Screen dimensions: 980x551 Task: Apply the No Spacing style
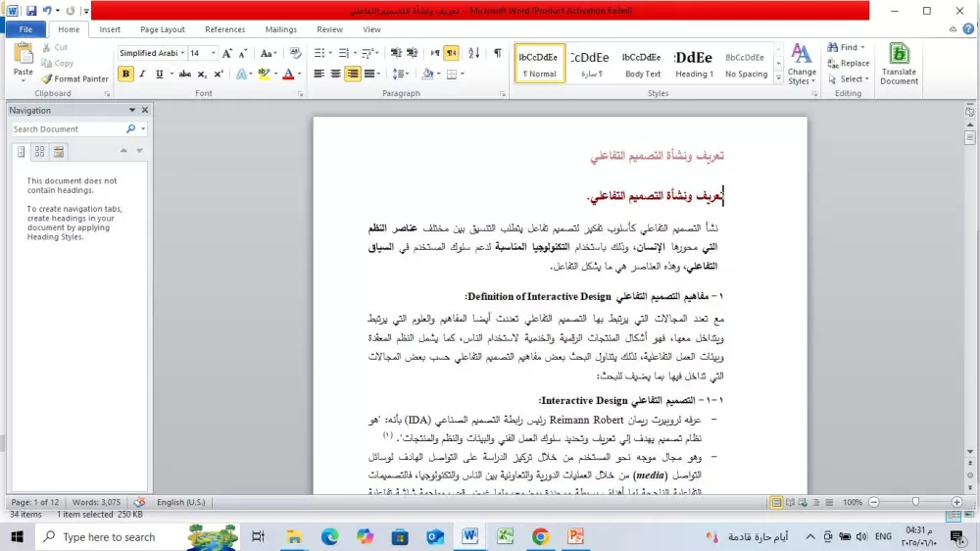coord(746,63)
